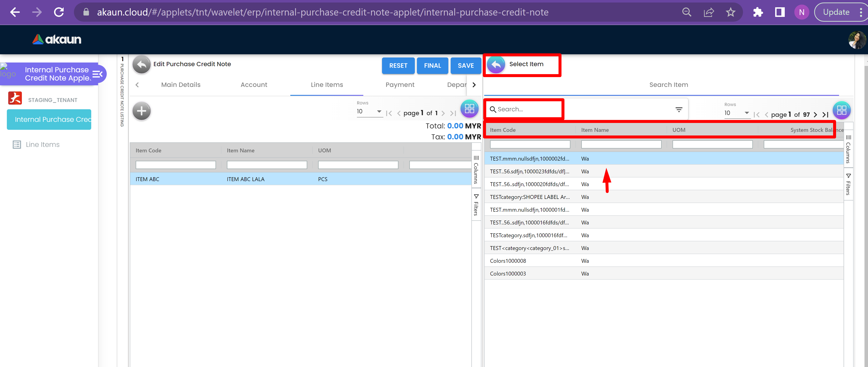Click the SAVE button
Screen dimensions: 868x367
(465, 66)
